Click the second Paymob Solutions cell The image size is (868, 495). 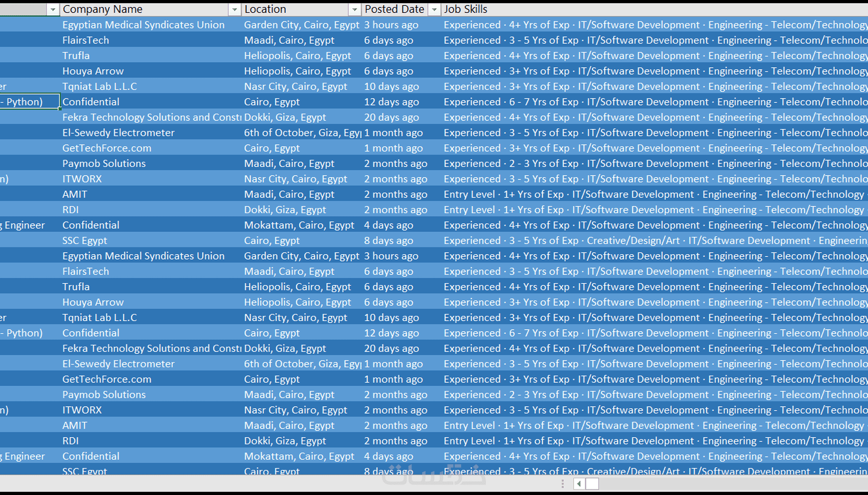pyautogui.click(x=151, y=394)
